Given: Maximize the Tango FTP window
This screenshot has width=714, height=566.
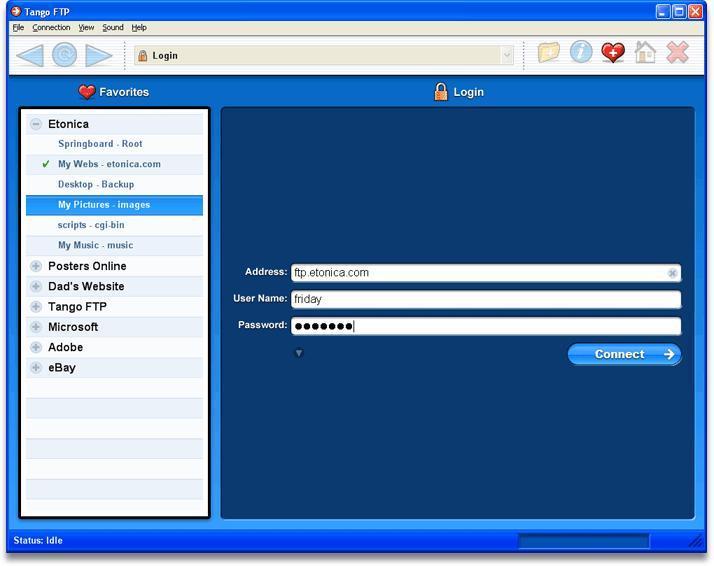Looking at the screenshot, I should point(679,11).
